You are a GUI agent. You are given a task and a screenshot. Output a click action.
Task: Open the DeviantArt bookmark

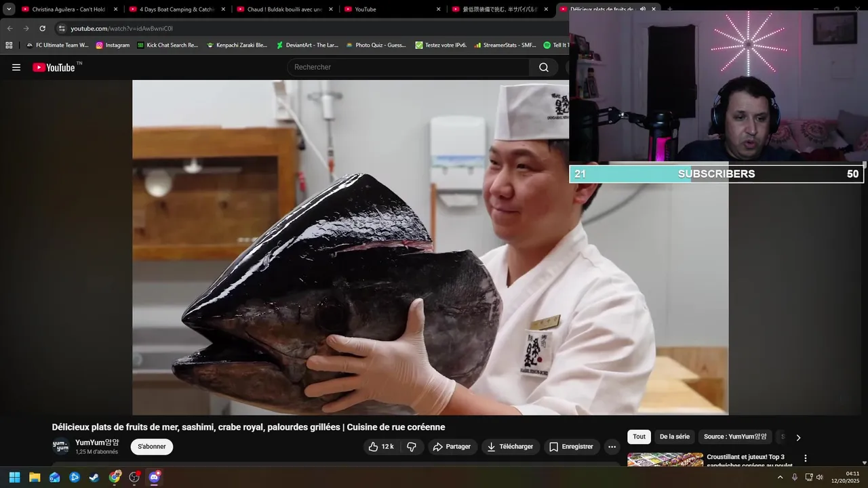click(307, 45)
